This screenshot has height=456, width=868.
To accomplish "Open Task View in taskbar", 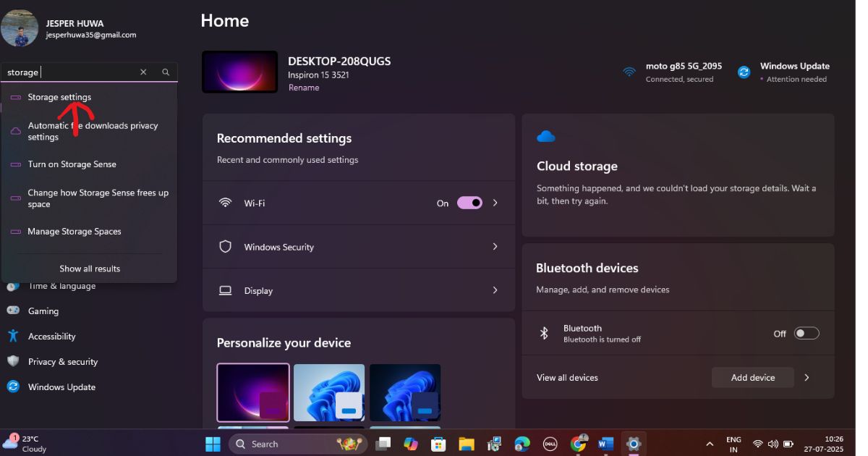I will [383, 444].
